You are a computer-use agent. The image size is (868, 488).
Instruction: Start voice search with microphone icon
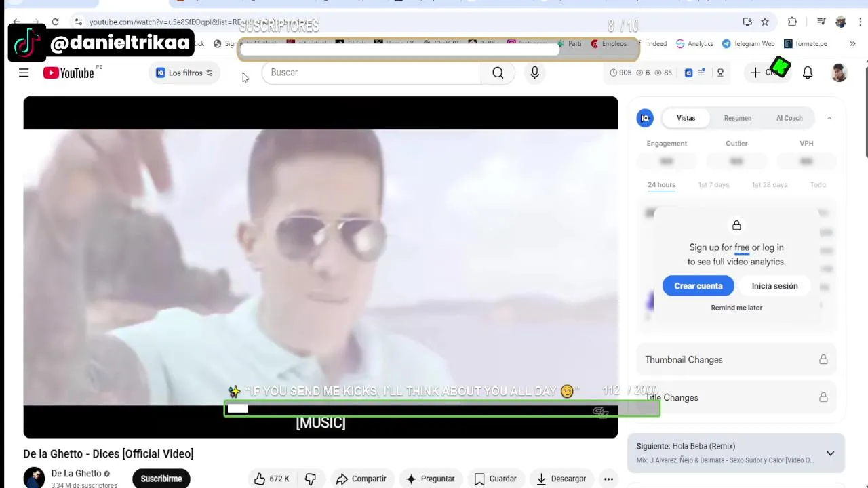[535, 73]
